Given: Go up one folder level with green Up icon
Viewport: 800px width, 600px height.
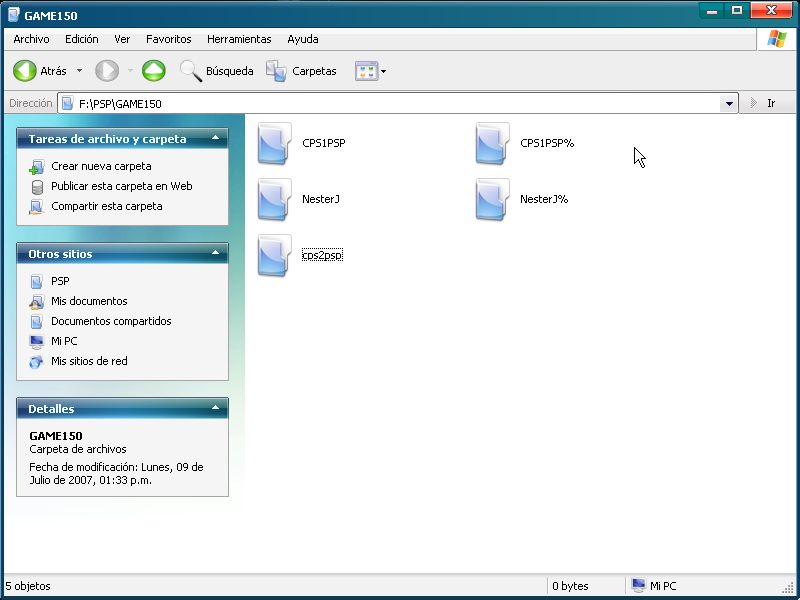Looking at the screenshot, I should click(x=154, y=71).
